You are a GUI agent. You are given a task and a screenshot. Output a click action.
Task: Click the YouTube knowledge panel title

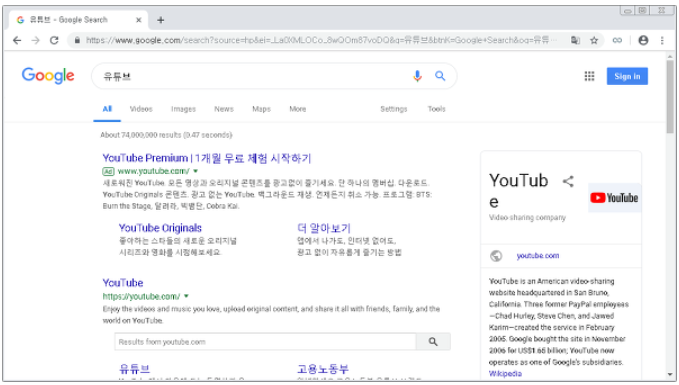tap(518, 191)
